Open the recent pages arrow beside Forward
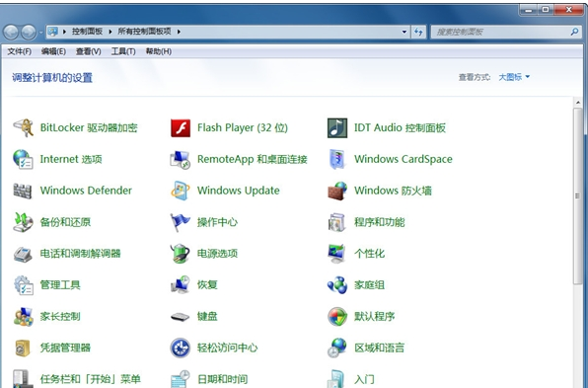 (x=40, y=33)
